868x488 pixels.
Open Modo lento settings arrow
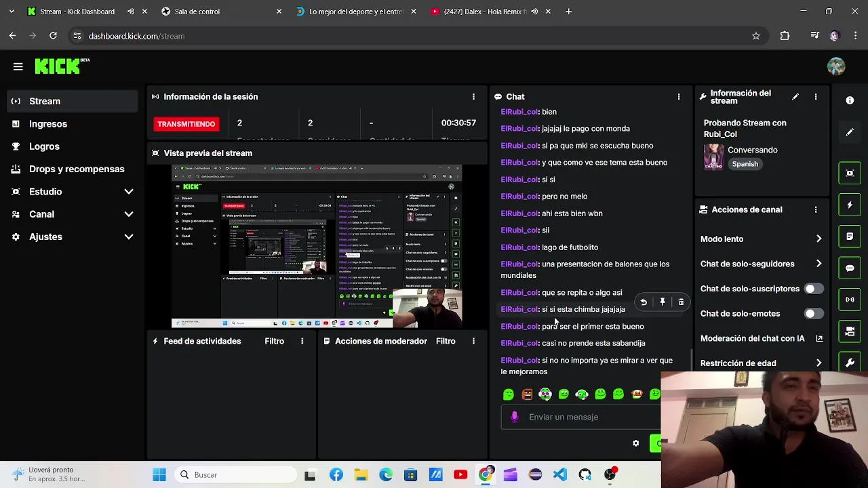[818, 239]
